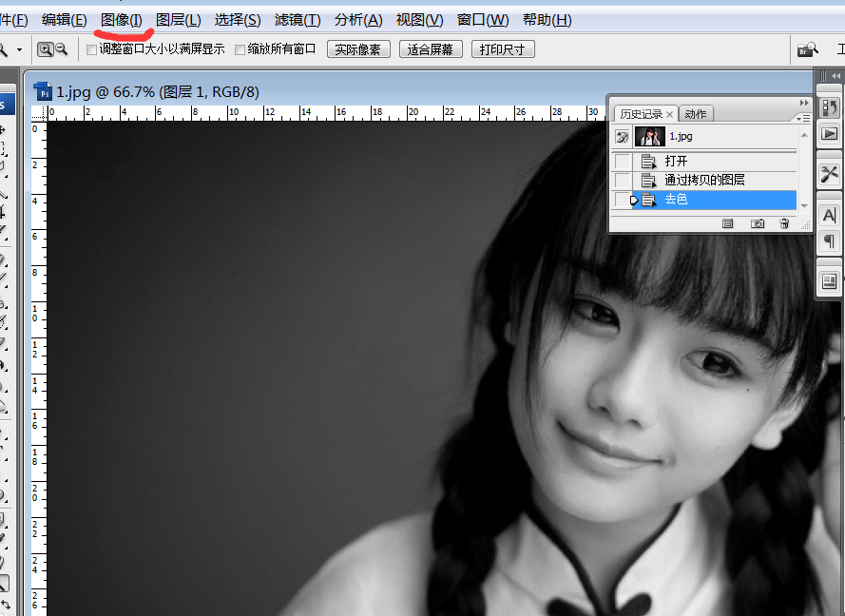The image size is (845, 616).
Task: Toggle history brush source on 1.jpg snapshot
Action: (623, 137)
